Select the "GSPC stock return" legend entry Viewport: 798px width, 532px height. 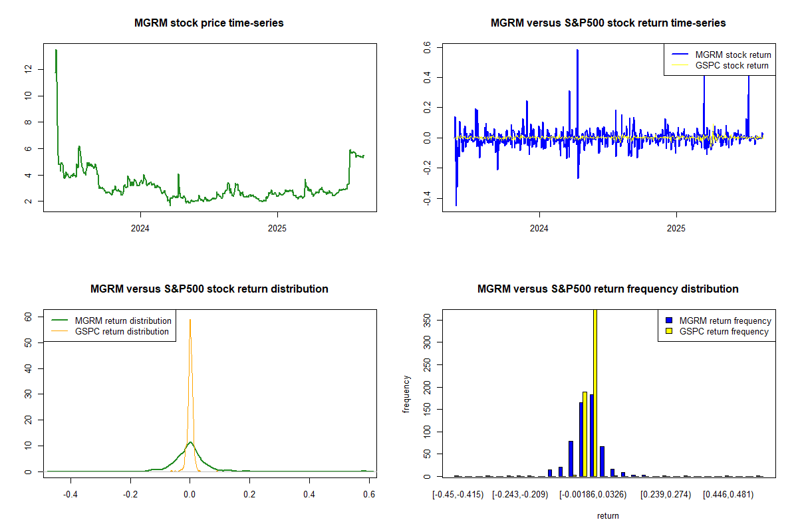[731, 65]
